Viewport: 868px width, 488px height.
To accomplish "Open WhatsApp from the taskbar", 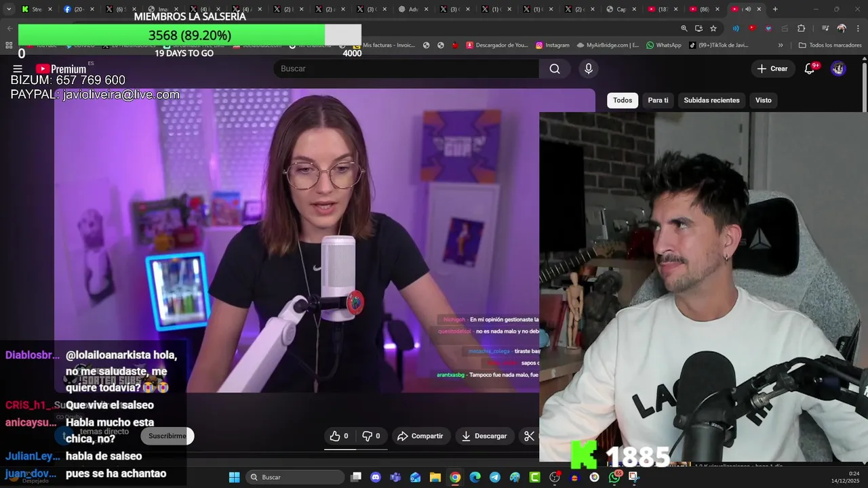I will (614, 477).
